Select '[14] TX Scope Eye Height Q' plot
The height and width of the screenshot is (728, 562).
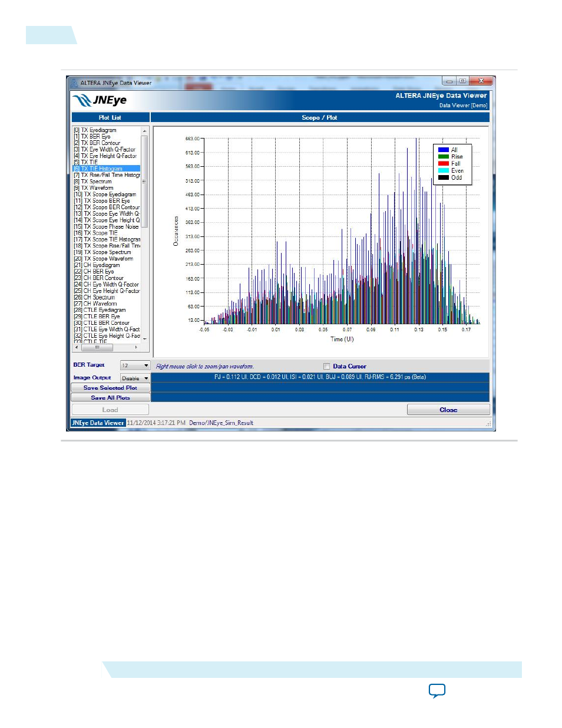107,220
